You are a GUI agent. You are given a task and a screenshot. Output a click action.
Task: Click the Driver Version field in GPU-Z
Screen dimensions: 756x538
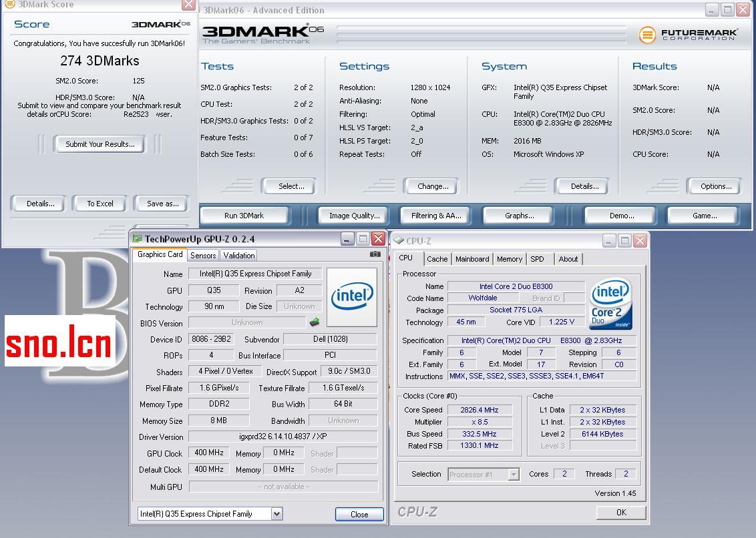point(283,437)
